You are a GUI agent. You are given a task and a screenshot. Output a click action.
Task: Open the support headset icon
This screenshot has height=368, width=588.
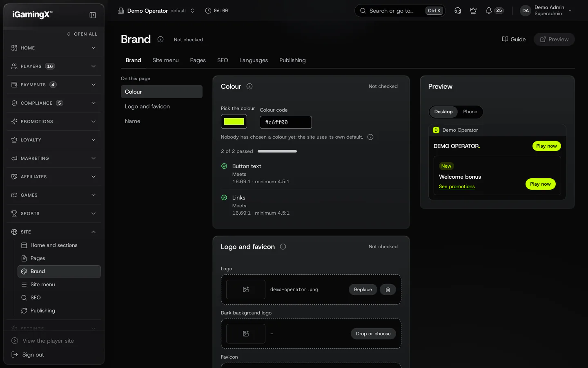coord(458,11)
